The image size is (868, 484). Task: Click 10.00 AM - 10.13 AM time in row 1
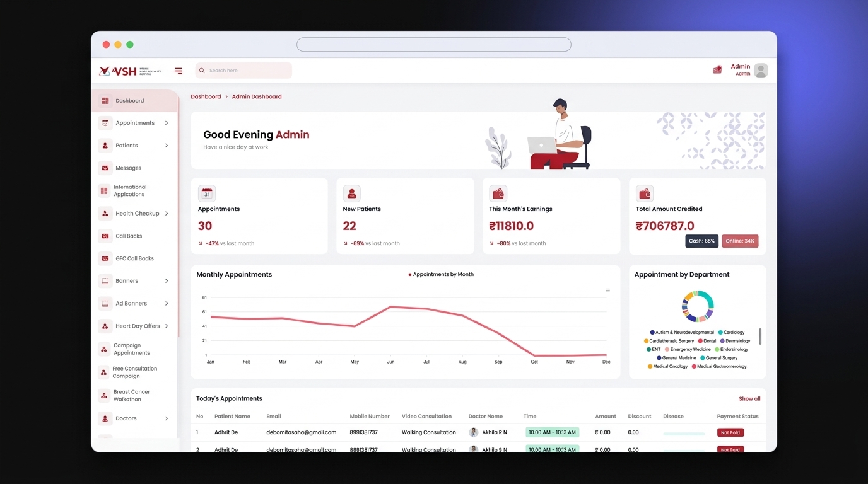coord(552,433)
